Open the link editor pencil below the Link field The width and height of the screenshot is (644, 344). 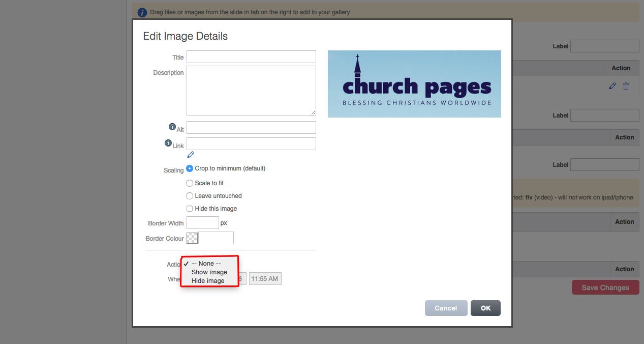pyautogui.click(x=191, y=155)
